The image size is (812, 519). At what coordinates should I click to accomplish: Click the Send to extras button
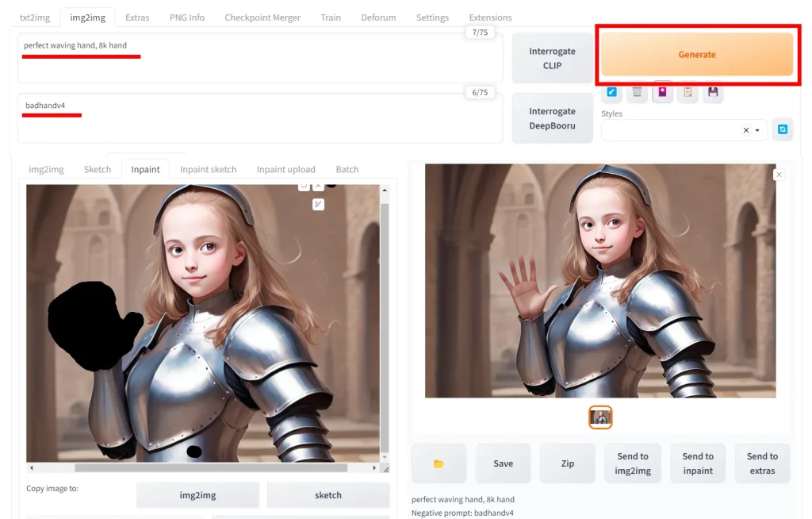761,463
